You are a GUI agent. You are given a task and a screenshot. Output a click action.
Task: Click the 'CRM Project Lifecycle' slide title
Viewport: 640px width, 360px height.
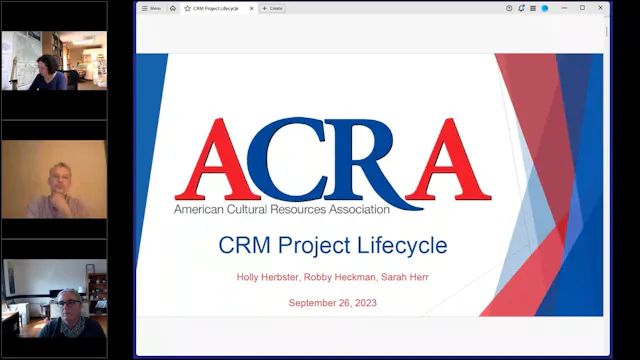coord(333,245)
